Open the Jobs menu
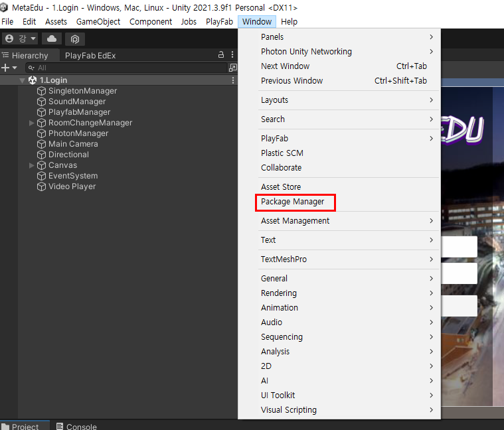504x430 pixels. (x=189, y=21)
